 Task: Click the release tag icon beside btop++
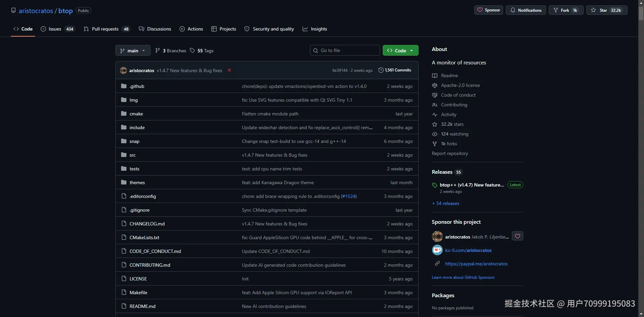[435, 185]
